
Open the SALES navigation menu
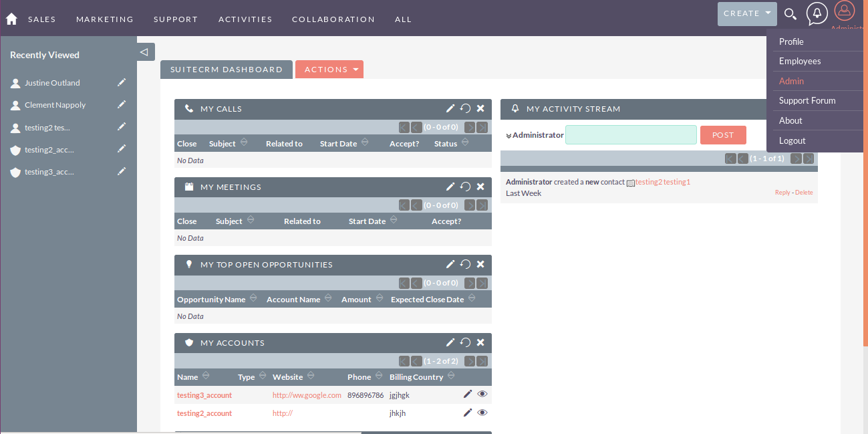click(x=42, y=19)
